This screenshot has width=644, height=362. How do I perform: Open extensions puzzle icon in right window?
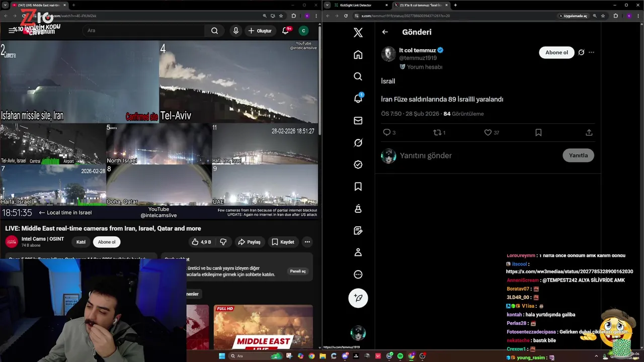615,16
